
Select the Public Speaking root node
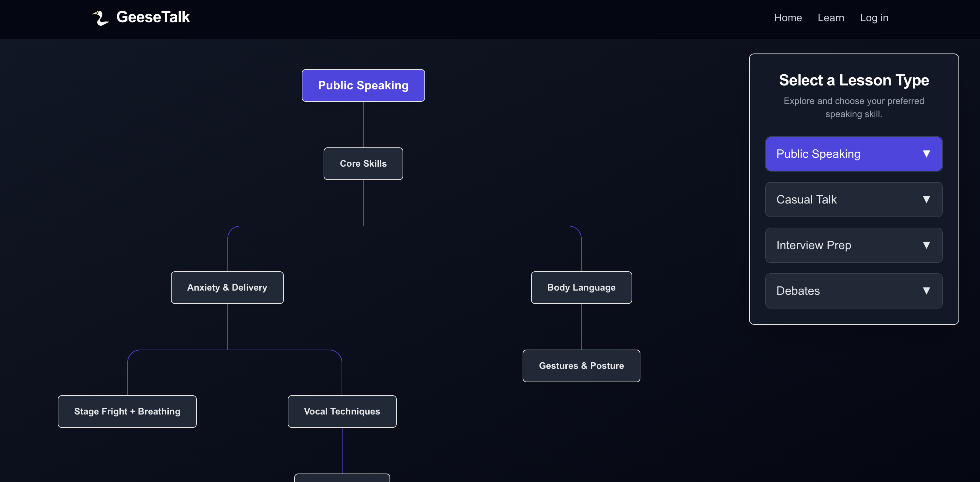pos(363,85)
